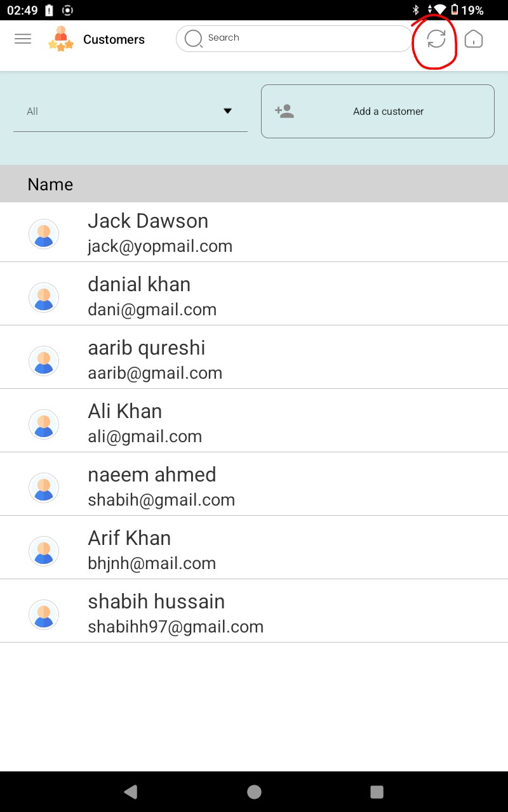Select the naeem ahmed row

254,484
